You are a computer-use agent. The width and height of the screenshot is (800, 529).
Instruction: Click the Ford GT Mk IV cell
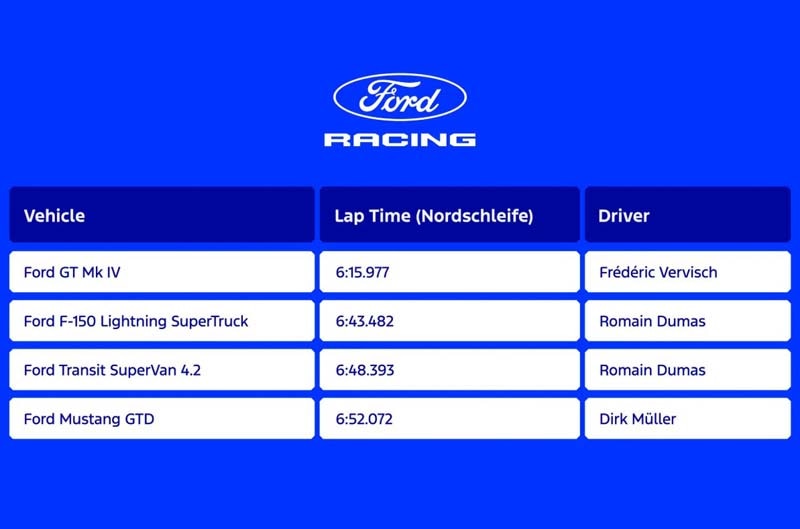(73, 272)
